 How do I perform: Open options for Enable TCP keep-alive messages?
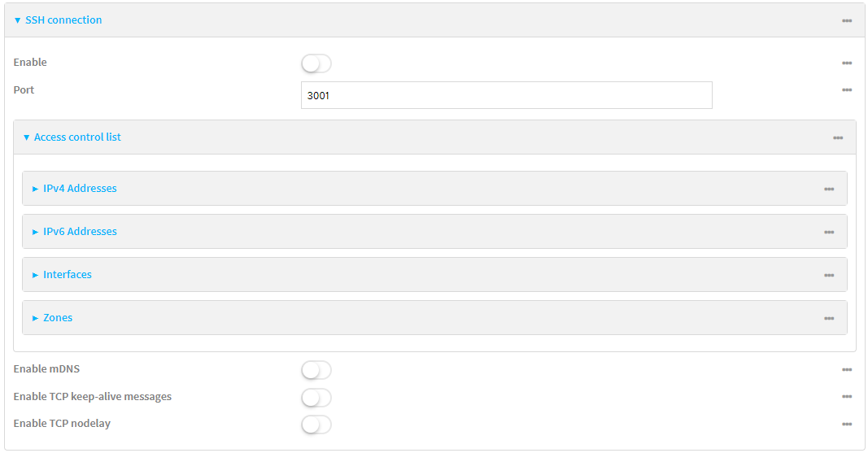(x=847, y=397)
